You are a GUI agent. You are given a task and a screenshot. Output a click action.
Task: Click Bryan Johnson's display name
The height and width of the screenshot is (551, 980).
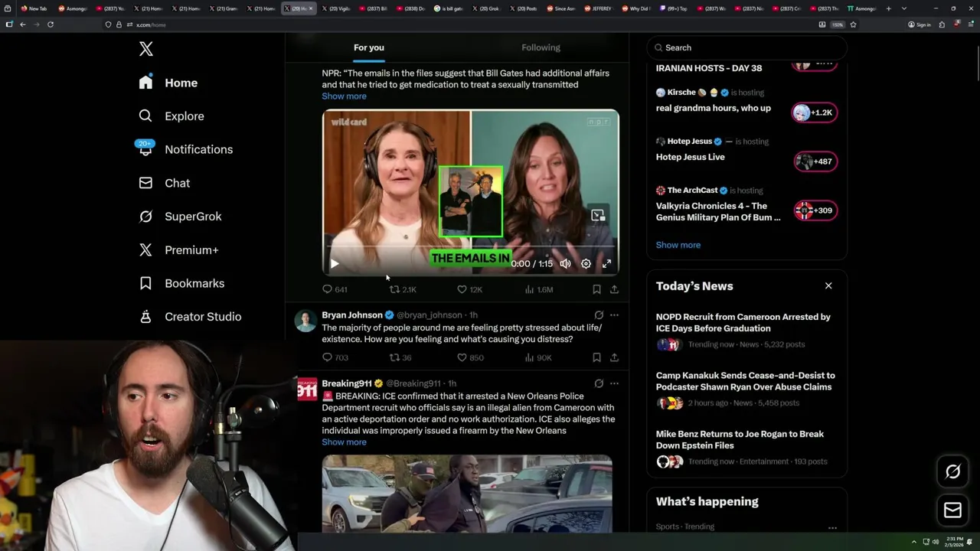pyautogui.click(x=352, y=315)
